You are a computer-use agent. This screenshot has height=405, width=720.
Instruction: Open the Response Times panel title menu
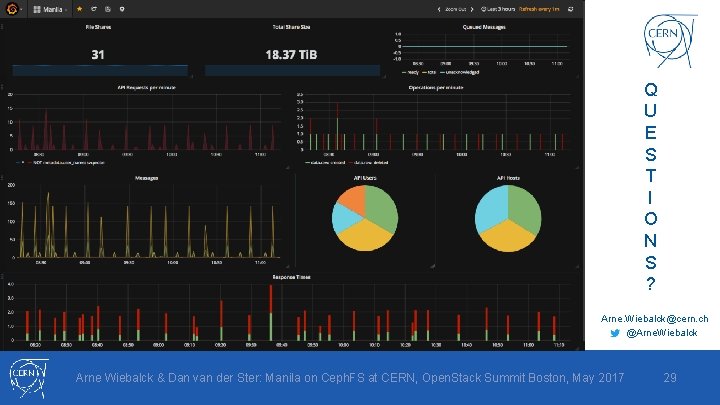pos(291,277)
